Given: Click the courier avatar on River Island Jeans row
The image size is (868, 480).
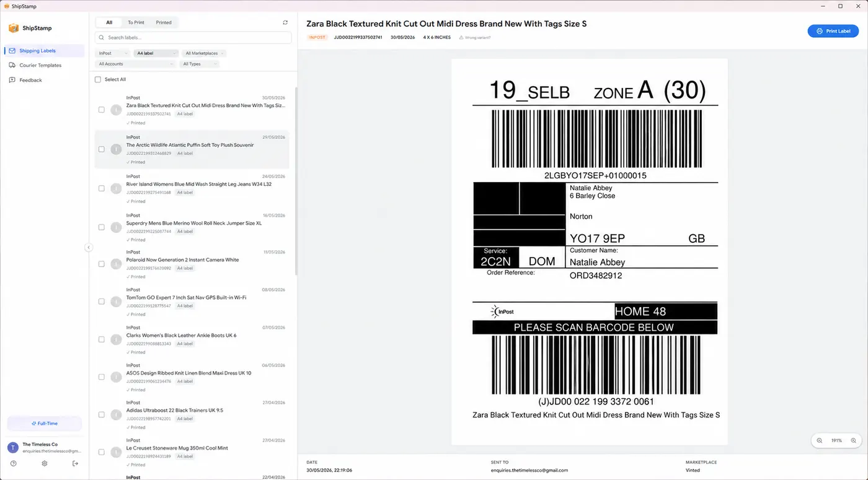Looking at the screenshot, I should (116, 188).
